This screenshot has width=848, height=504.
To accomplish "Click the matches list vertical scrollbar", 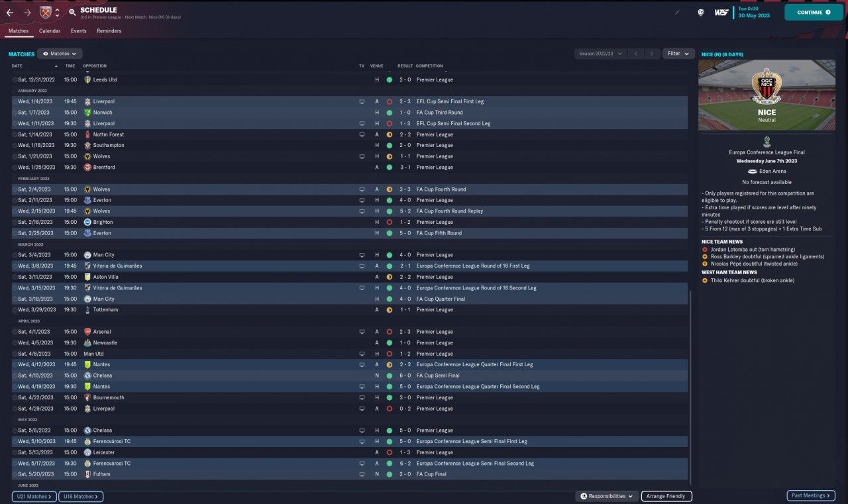I will [690, 387].
